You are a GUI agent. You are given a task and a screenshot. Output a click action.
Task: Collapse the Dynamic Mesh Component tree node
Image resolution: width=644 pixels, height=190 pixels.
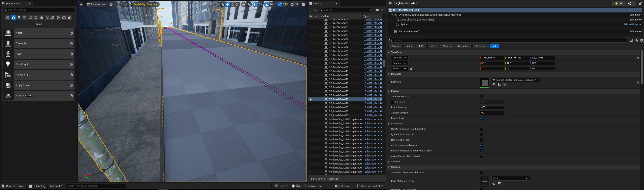[x=392, y=15]
